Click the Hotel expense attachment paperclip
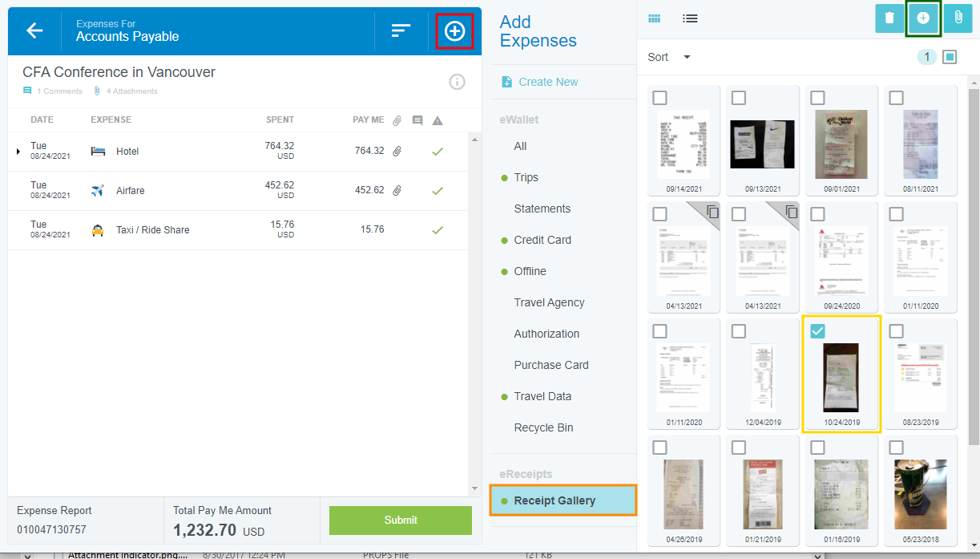980x559 pixels. (397, 151)
